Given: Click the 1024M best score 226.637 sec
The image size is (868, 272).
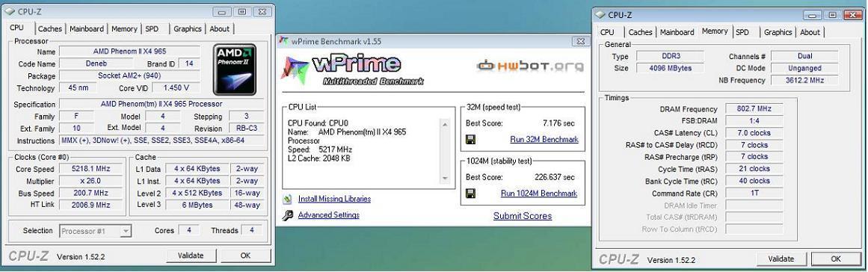Looking at the screenshot, I should point(555,177).
